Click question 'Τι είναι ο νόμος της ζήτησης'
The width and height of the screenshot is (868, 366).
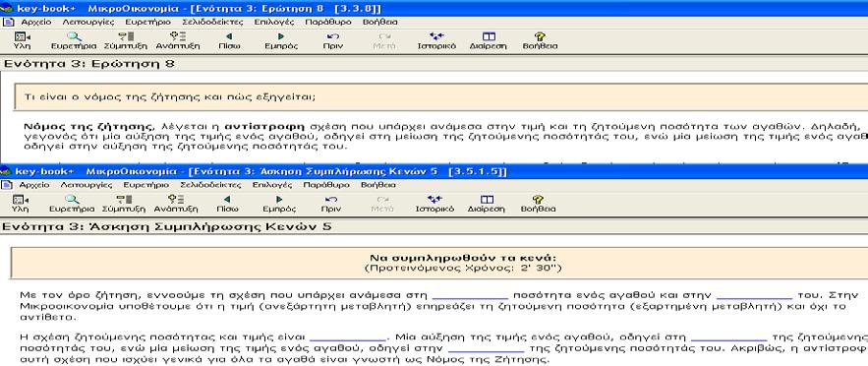point(170,96)
